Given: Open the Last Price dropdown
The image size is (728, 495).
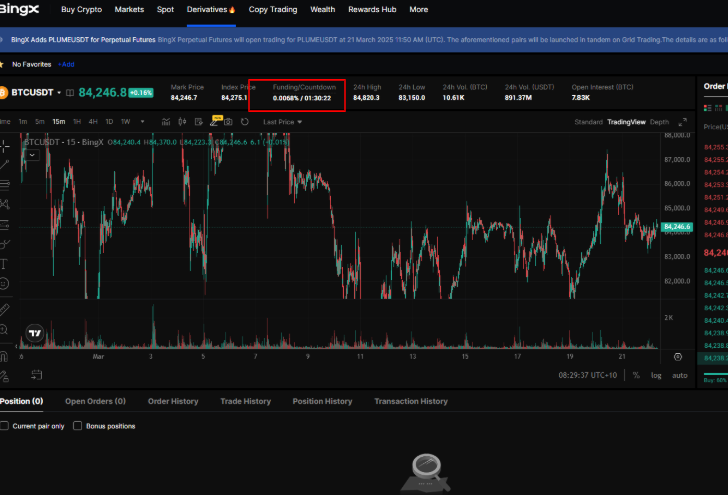Looking at the screenshot, I should pyautogui.click(x=282, y=122).
